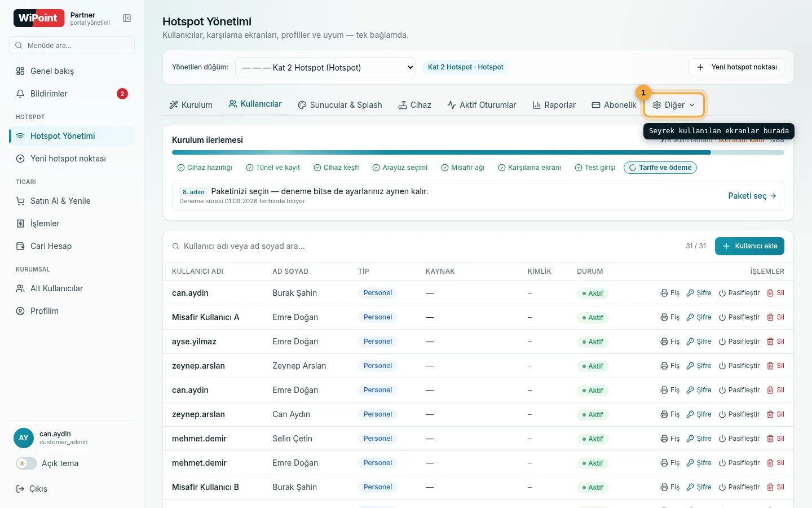Open İşlemler in the sidebar
The height and width of the screenshot is (508, 812).
(72, 224)
